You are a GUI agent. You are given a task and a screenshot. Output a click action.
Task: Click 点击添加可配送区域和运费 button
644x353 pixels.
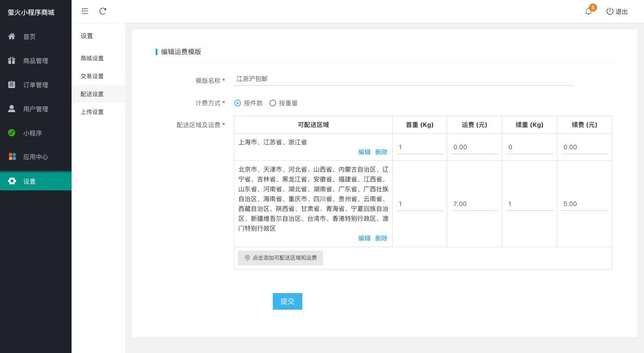click(280, 258)
